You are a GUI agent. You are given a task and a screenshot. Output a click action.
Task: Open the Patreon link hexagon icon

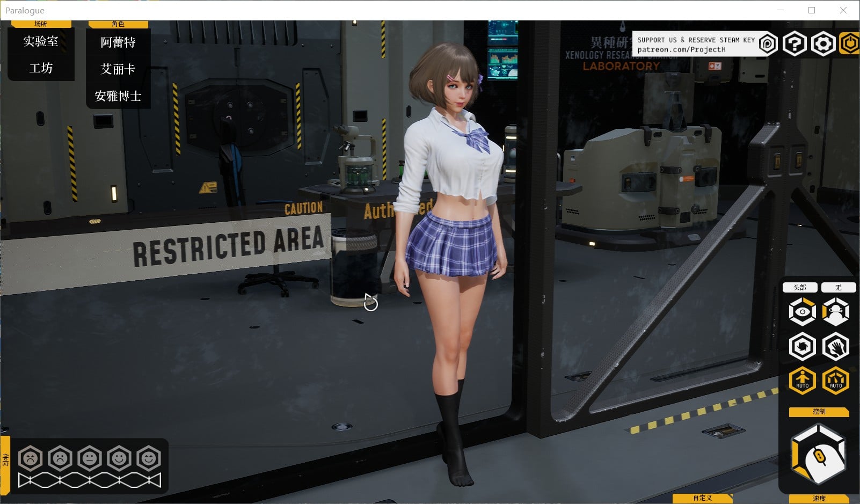(768, 44)
